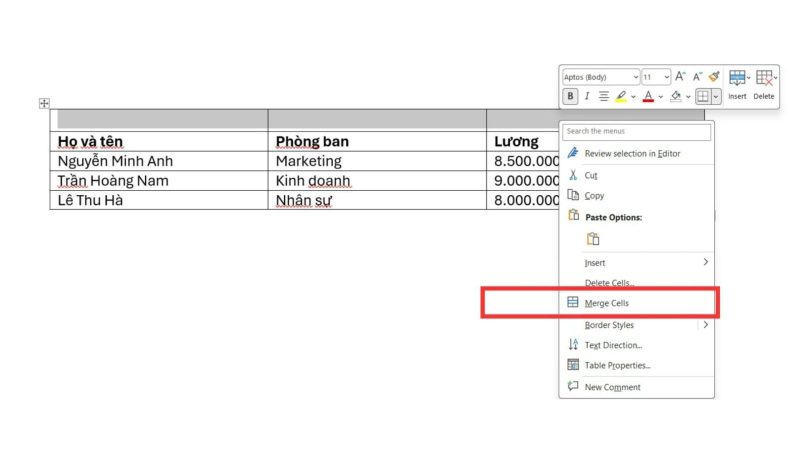Click the 'Marketing' cell
This screenshot has height=450, width=800.
coord(377,161)
